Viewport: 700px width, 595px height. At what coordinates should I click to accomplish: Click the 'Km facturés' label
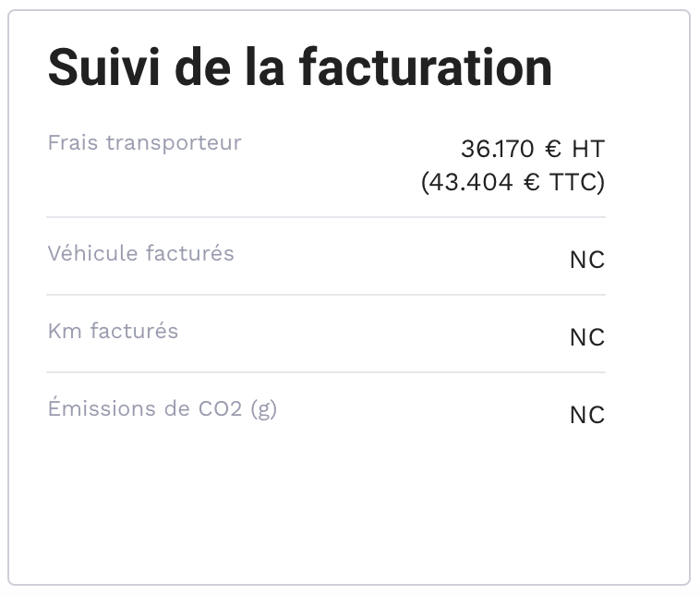pyautogui.click(x=113, y=331)
